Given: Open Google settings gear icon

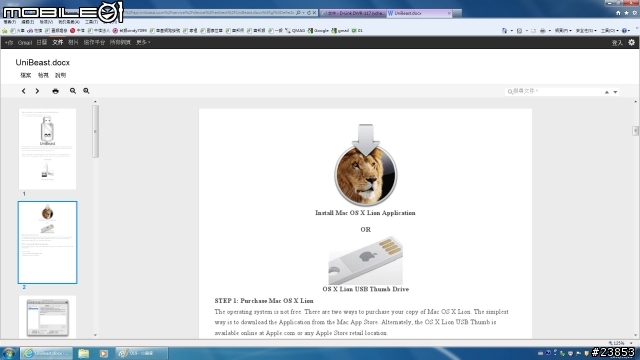Looking at the screenshot, I should [x=631, y=42].
